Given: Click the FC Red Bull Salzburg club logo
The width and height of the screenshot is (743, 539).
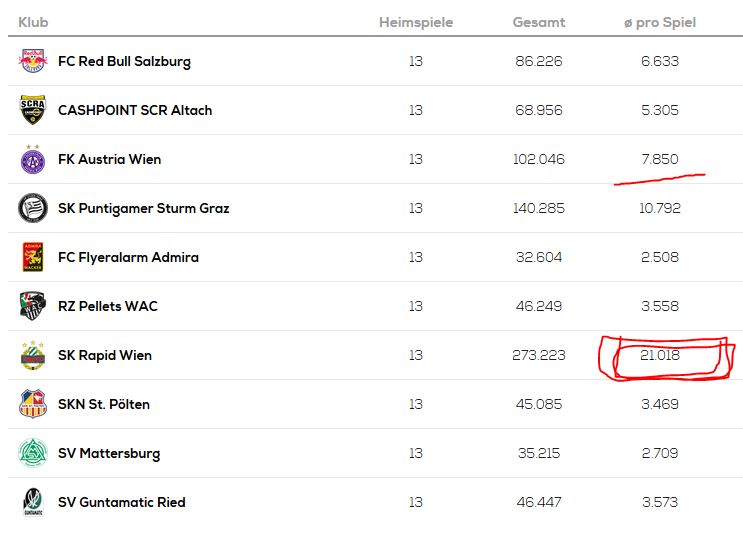Looking at the screenshot, I should [33, 61].
